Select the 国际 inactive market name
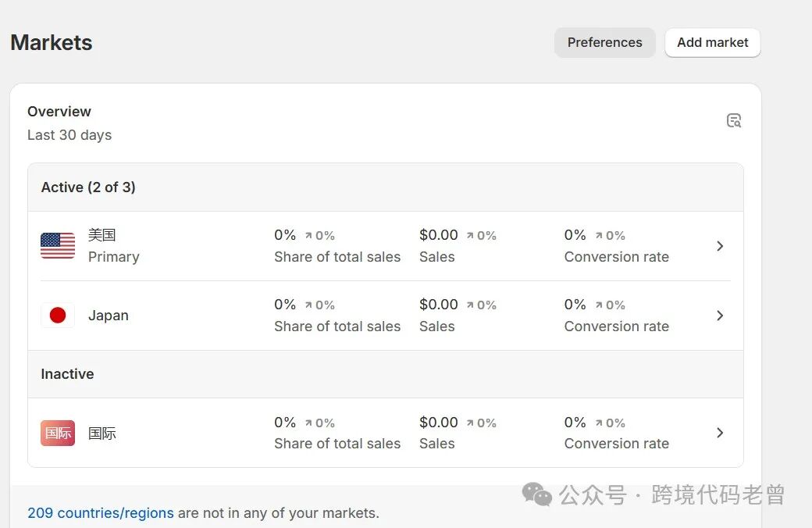This screenshot has width=812, height=528. (102, 433)
